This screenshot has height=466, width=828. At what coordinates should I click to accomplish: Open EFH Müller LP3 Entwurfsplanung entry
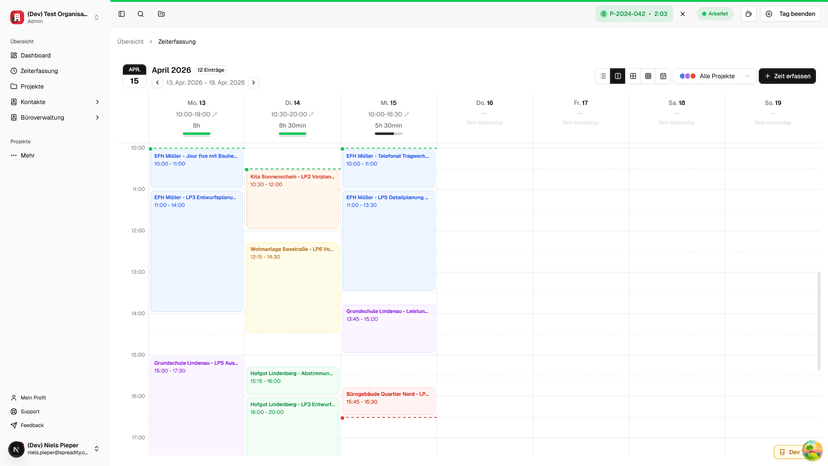[x=196, y=251]
